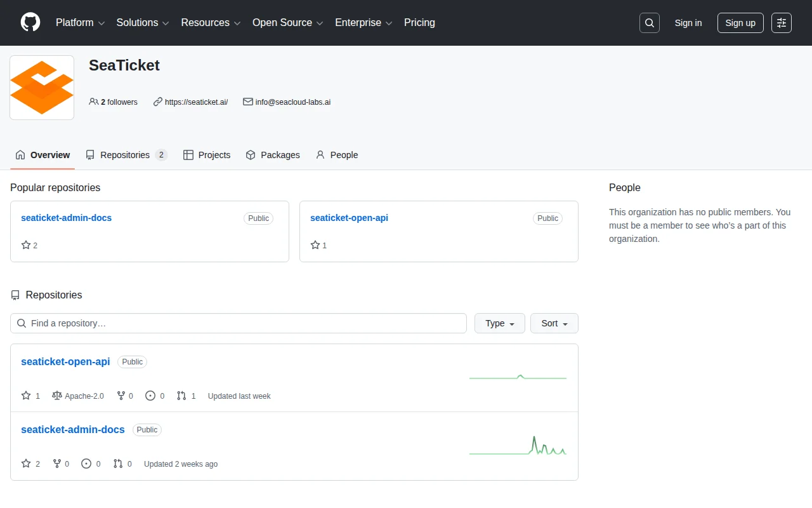Image resolution: width=812 pixels, height=508 pixels.
Task: Click the 'Updated 2 weeks ago' text
Action: 181,464
